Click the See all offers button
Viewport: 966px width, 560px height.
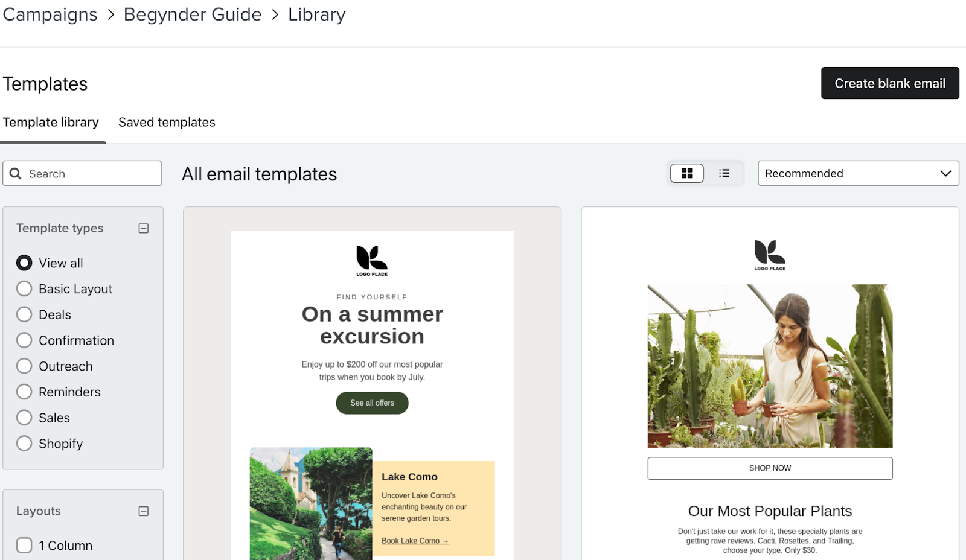pyautogui.click(x=372, y=402)
